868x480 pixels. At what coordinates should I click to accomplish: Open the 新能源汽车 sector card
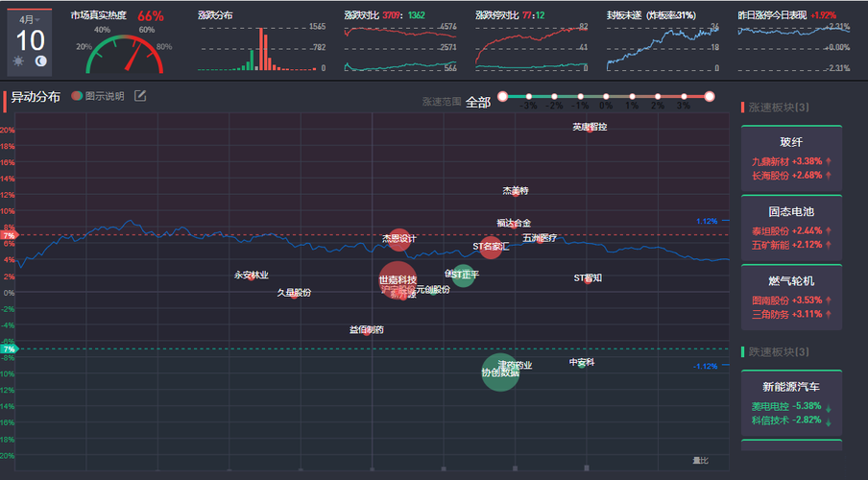(x=791, y=403)
